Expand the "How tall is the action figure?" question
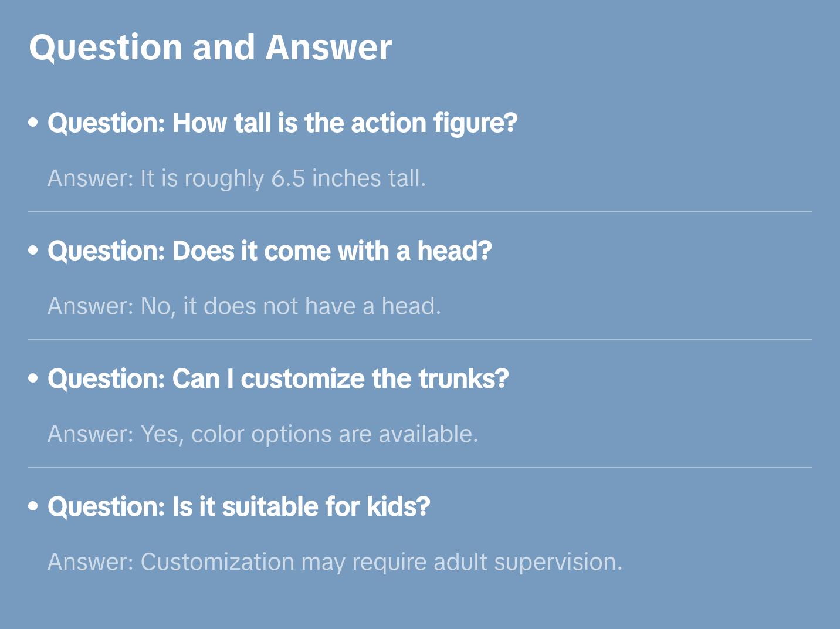 (x=282, y=123)
